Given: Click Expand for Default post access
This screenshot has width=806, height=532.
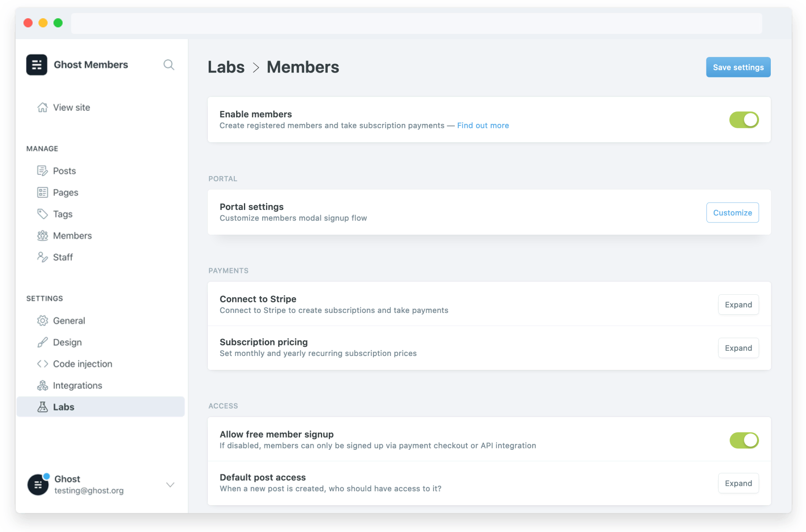Looking at the screenshot, I should 738,483.
